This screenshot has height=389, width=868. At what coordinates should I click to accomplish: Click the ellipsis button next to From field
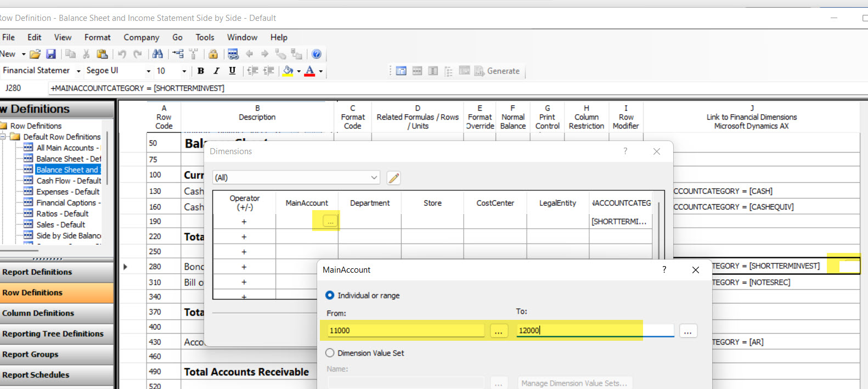[x=498, y=331]
